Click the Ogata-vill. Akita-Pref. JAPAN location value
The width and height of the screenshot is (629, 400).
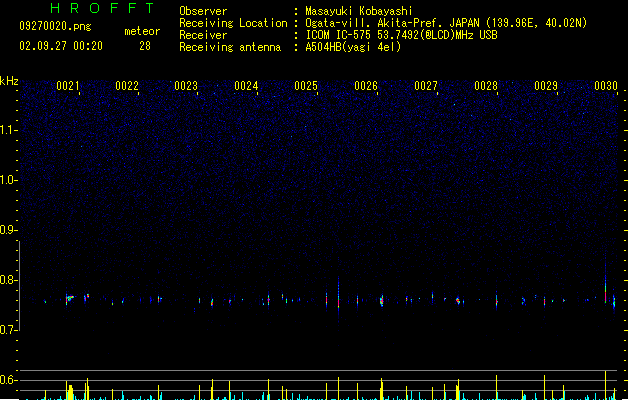point(446,23)
